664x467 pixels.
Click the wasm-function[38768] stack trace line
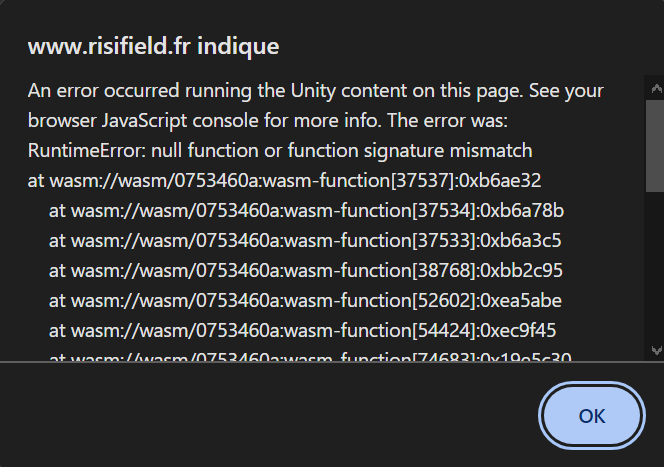(306, 271)
